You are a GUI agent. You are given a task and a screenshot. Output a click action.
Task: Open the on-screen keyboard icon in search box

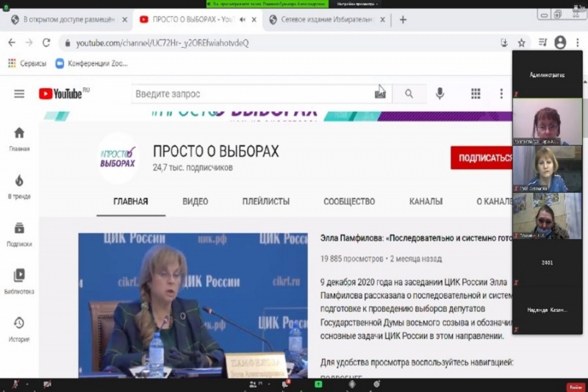[380, 94]
